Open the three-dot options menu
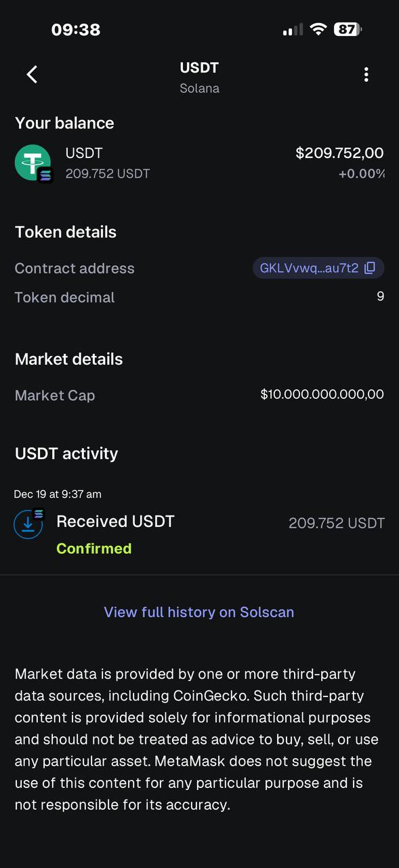The width and height of the screenshot is (399, 868). coord(366,75)
